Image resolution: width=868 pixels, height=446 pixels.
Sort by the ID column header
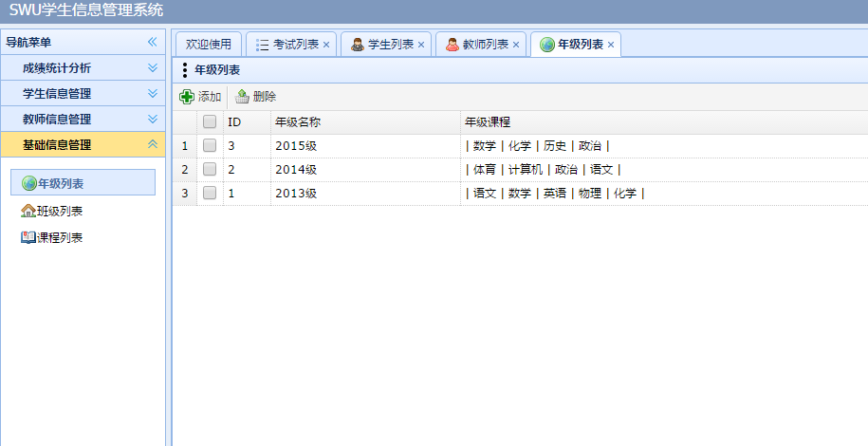pos(247,121)
